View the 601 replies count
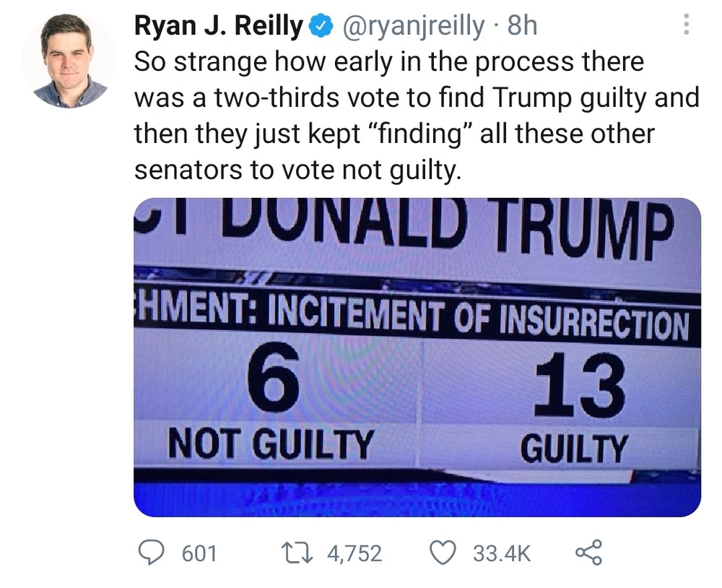 coord(199,554)
